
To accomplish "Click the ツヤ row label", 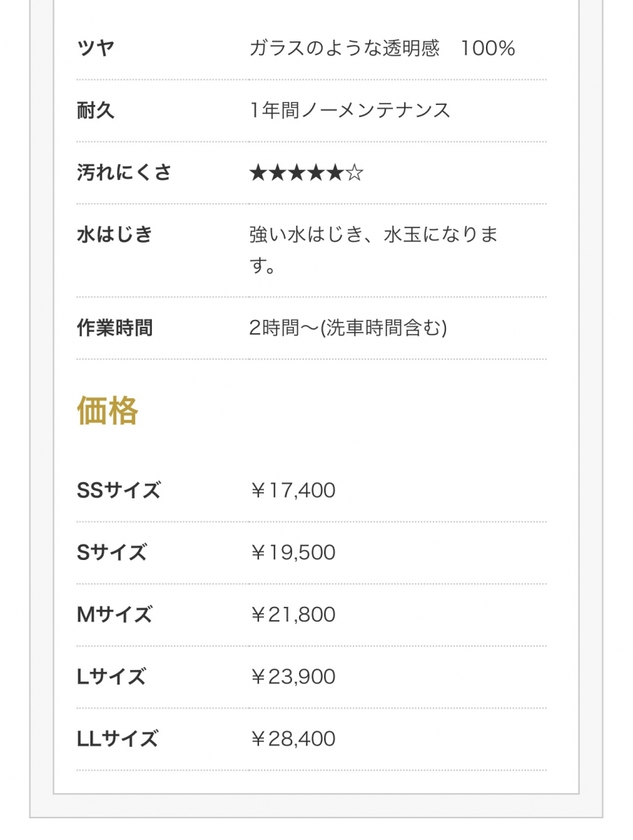I will click(x=95, y=48).
